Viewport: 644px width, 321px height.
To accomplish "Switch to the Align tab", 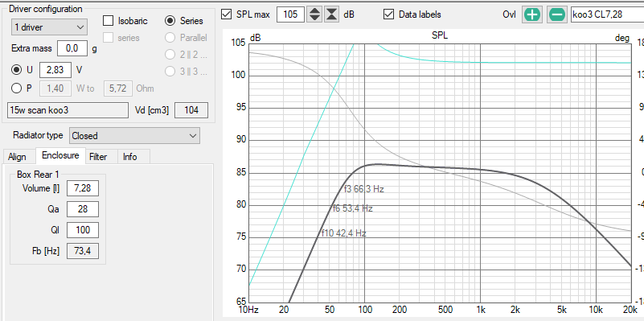I will (17, 157).
